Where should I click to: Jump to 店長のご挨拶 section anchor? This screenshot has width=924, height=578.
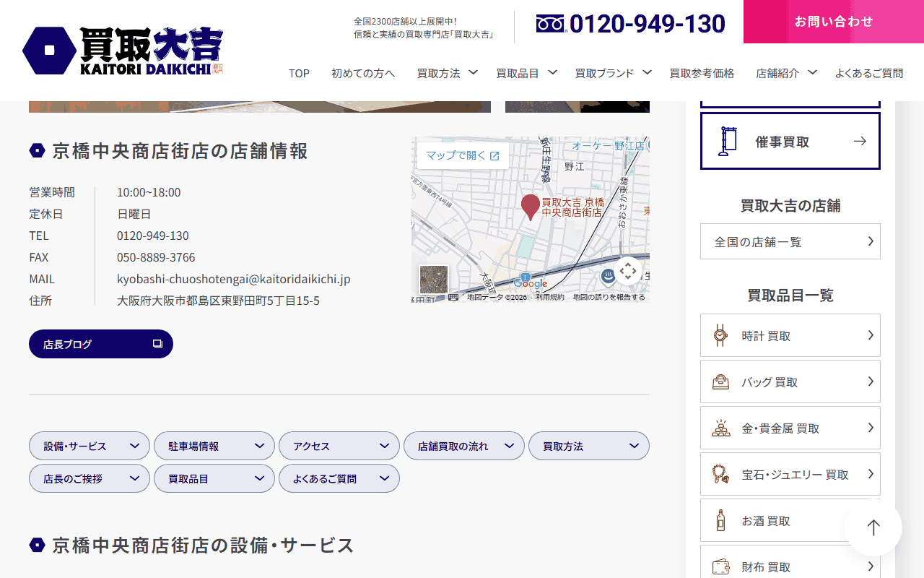click(90, 478)
